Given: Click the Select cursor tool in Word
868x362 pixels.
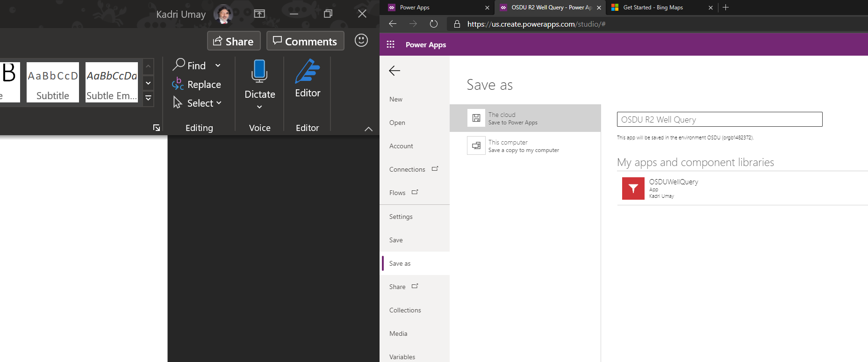Looking at the screenshot, I should pyautogui.click(x=177, y=102).
